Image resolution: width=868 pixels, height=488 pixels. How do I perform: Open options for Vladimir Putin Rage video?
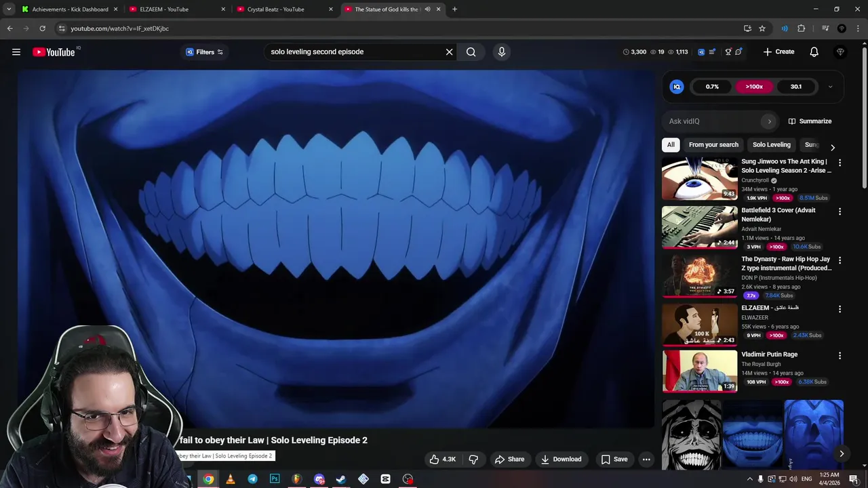pyautogui.click(x=840, y=355)
